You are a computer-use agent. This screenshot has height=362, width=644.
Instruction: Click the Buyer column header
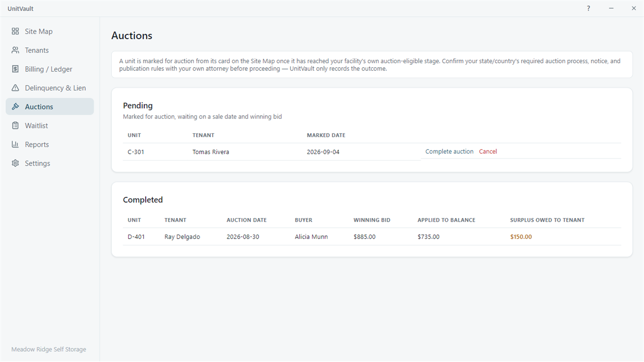304,220
